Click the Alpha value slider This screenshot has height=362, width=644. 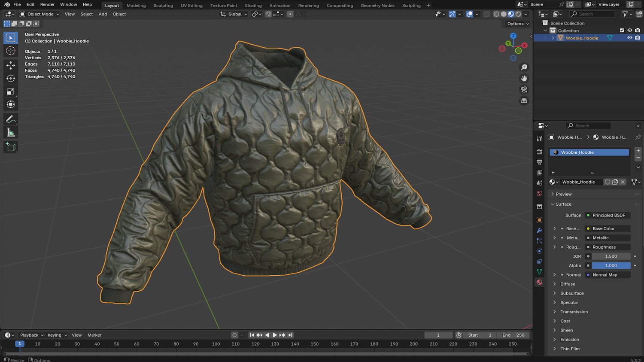(x=611, y=265)
